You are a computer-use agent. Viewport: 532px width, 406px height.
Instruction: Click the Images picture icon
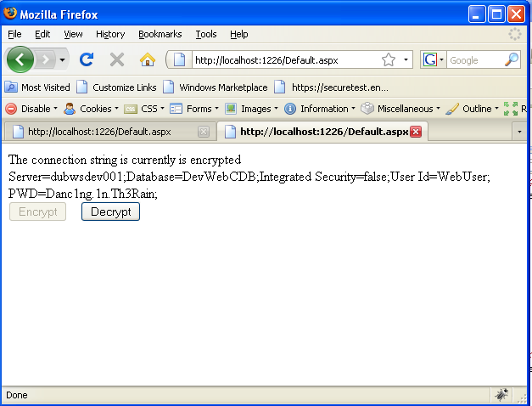tap(231, 109)
